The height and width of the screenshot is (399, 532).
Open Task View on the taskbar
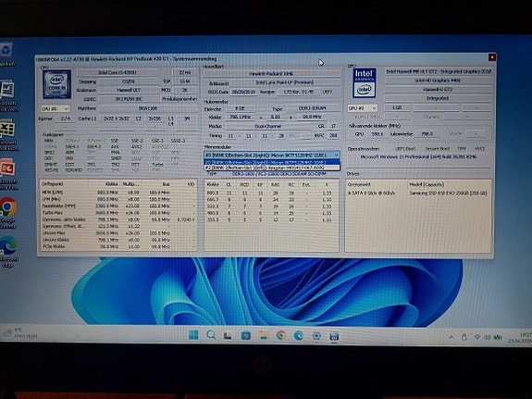coord(228,335)
